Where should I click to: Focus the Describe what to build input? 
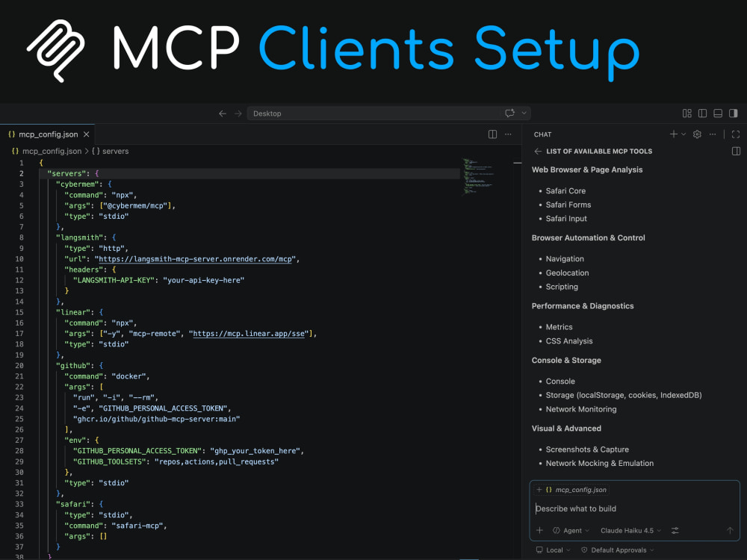tap(633, 508)
